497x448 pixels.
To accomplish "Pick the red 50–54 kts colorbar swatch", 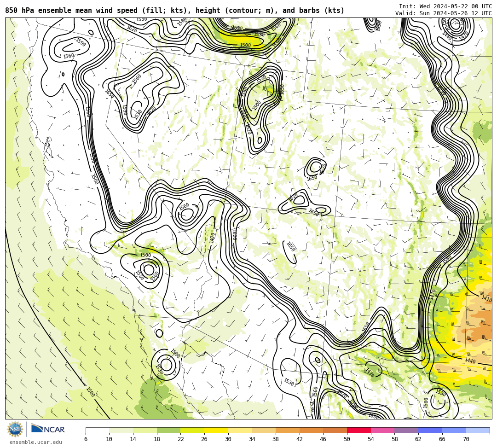I will 359,430.
